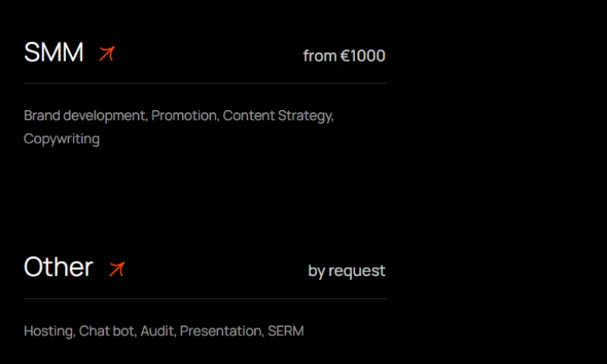This screenshot has height=364, width=607.
Task: Click the "Promotion" service text
Action: coord(184,116)
